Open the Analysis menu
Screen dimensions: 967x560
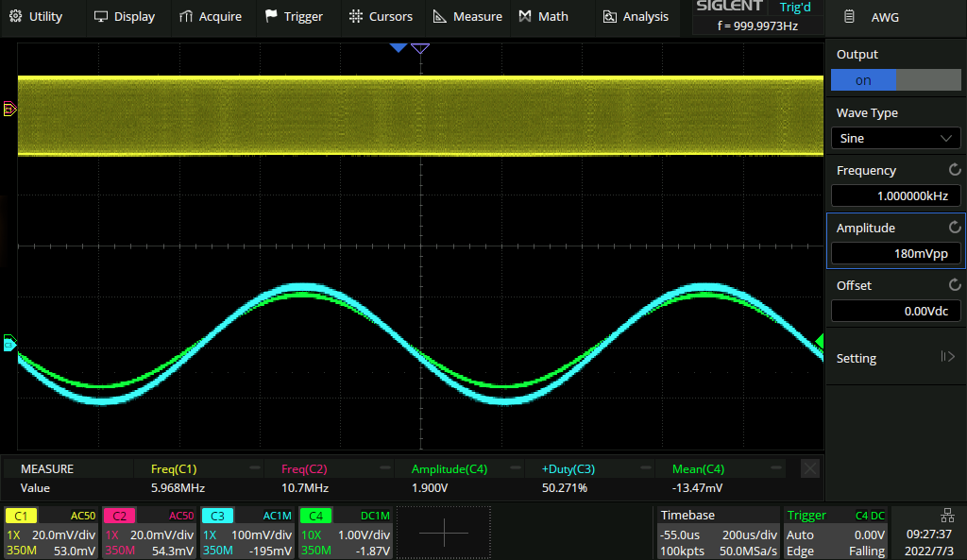point(636,16)
